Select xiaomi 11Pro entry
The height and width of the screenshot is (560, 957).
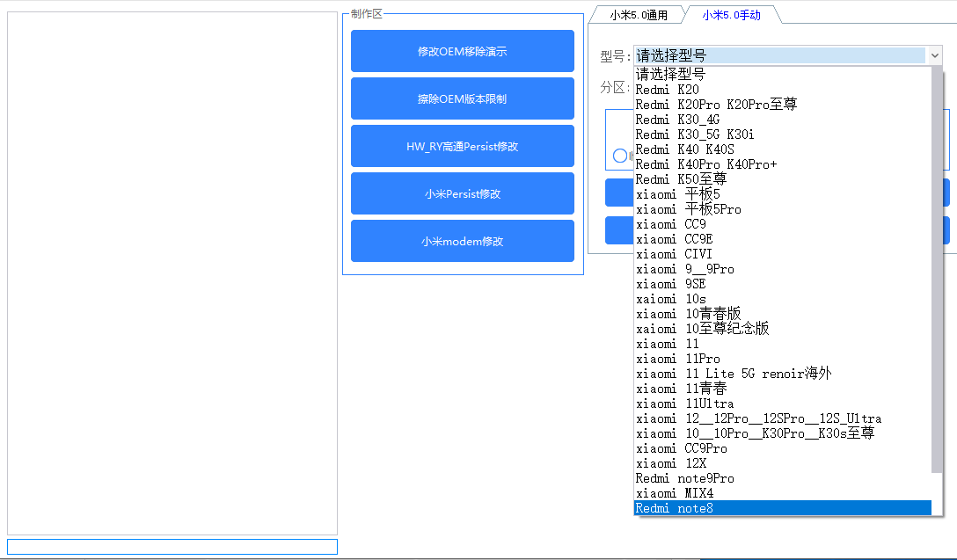(x=783, y=359)
